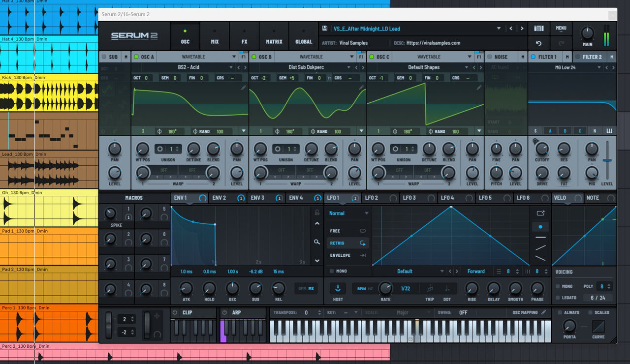Enable the SUB oscillator
The width and height of the screenshot is (630, 364).
(103, 57)
